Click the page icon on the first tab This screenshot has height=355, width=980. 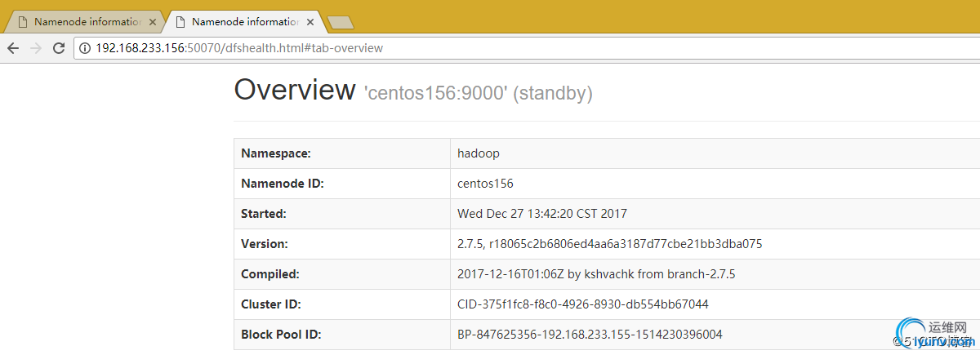click(23, 22)
